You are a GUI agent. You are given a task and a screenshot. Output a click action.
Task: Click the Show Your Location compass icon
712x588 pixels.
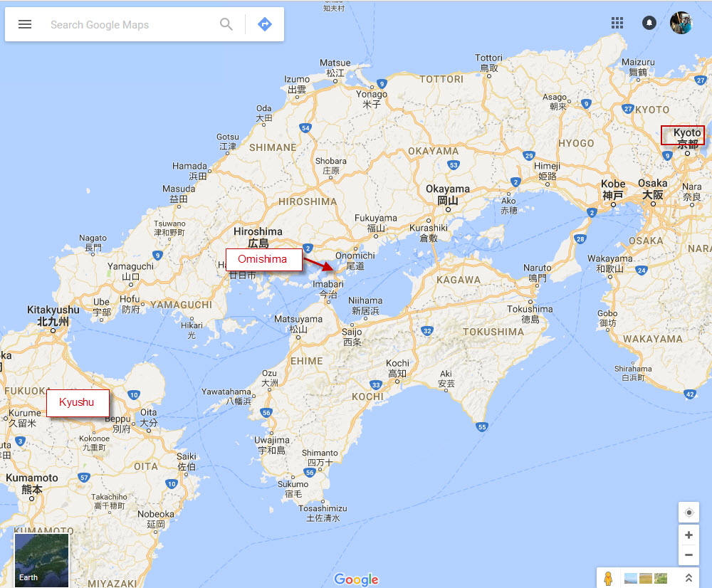[689, 512]
